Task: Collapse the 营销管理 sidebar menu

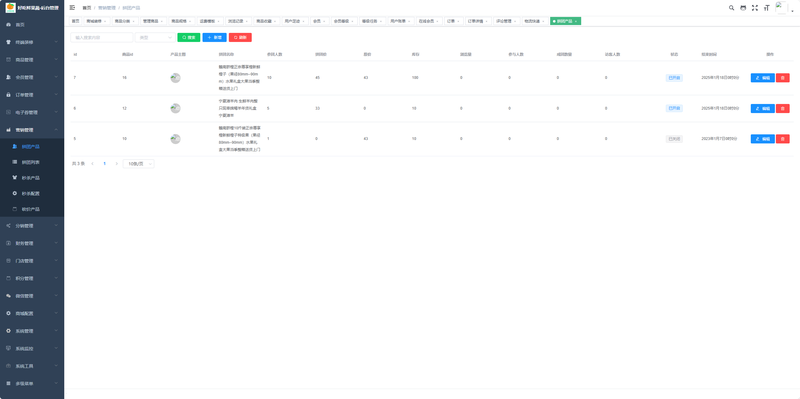Action: click(x=32, y=130)
